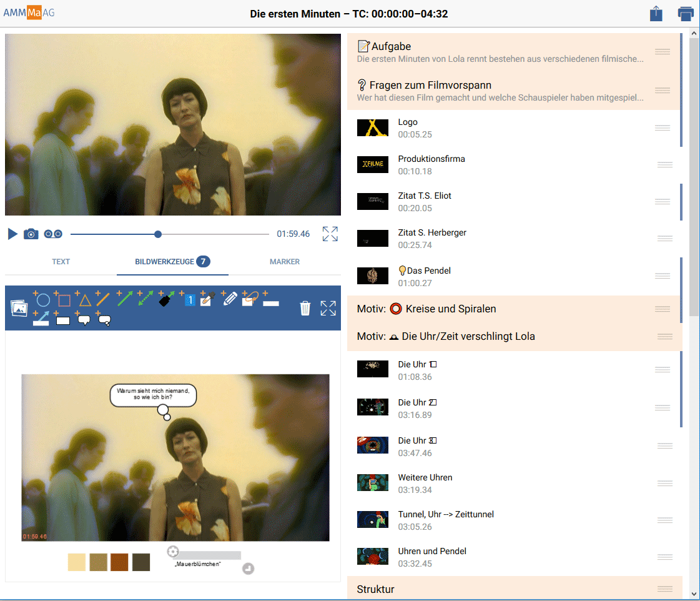Select the 'Zitat S. Herberger' entry
The height and width of the screenshot is (601, 700).
(x=513, y=239)
